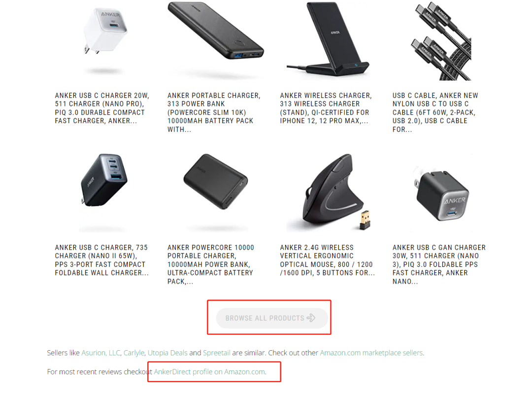Viewport: 532px width, 396px height.
Task: Open the Anker wireless charger stand image
Action: tap(328, 40)
